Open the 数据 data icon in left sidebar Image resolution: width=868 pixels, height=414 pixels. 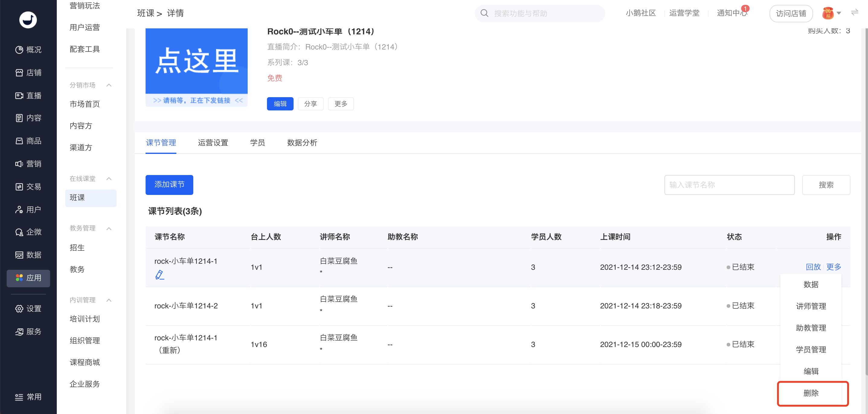pos(19,255)
